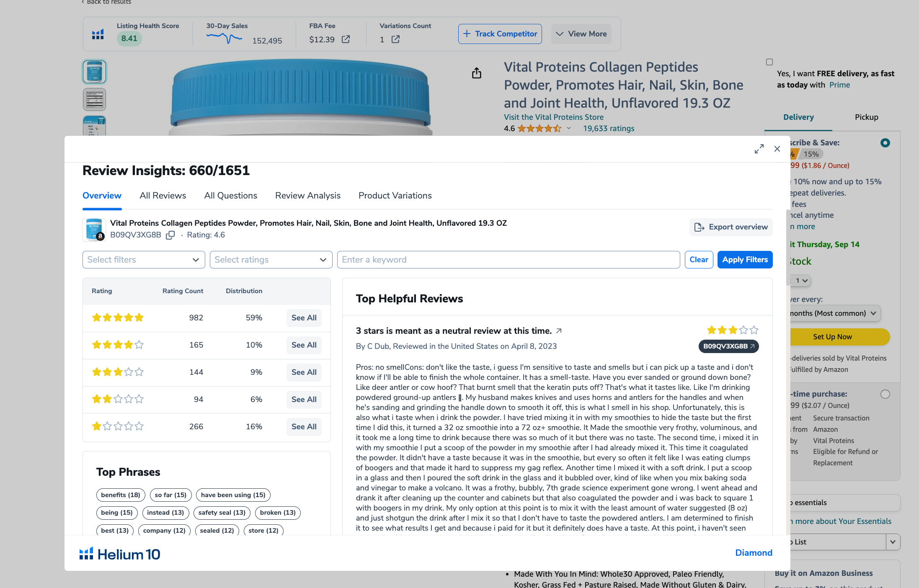Select the 'store (12)' phrase chip
This screenshot has width=919, height=588.
(x=263, y=530)
